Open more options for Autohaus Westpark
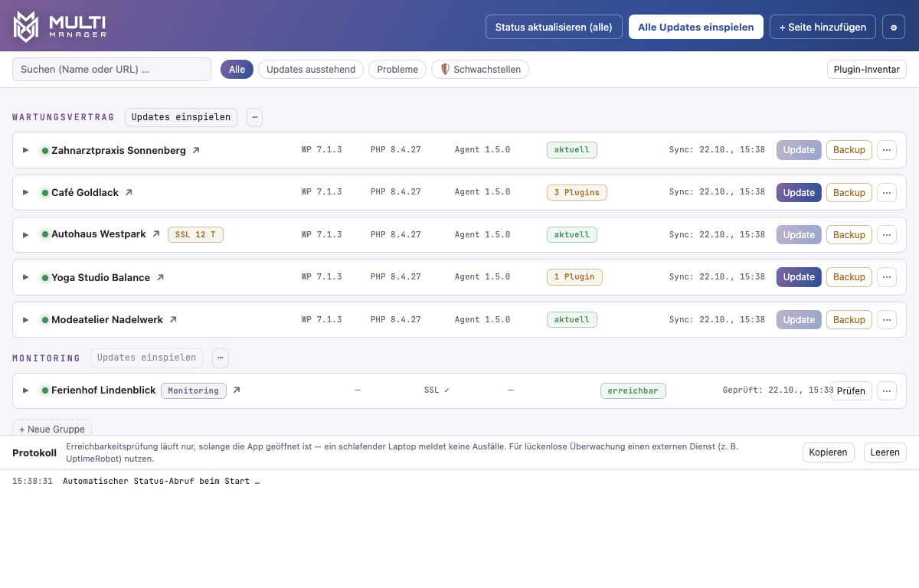 click(x=887, y=234)
